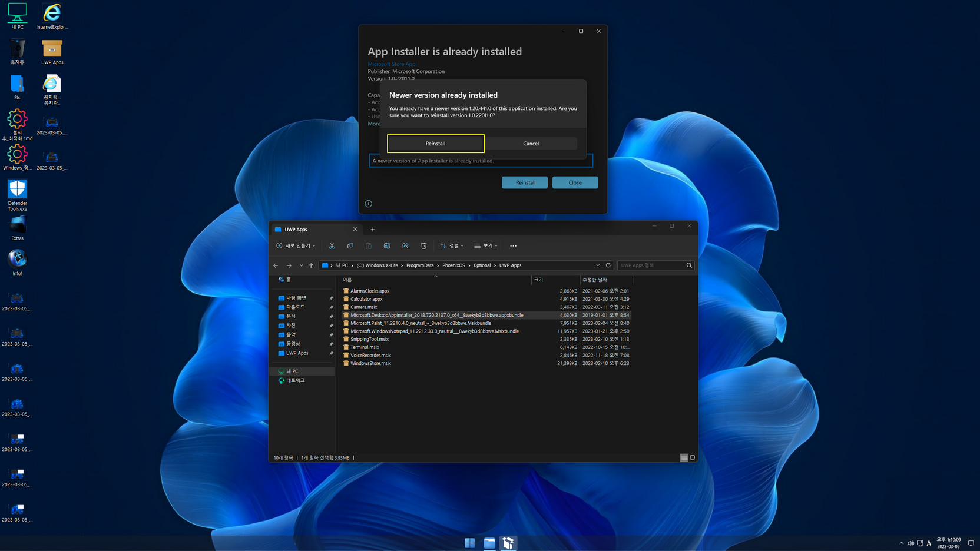The width and height of the screenshot is (980, 551).
Task: Click the Delete trash icon in Explorer
Action: [x=423, y=245]
